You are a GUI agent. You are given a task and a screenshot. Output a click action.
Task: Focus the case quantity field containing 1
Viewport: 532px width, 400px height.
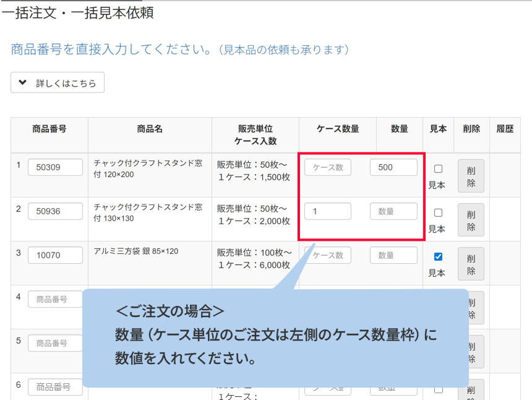point(328,211)
